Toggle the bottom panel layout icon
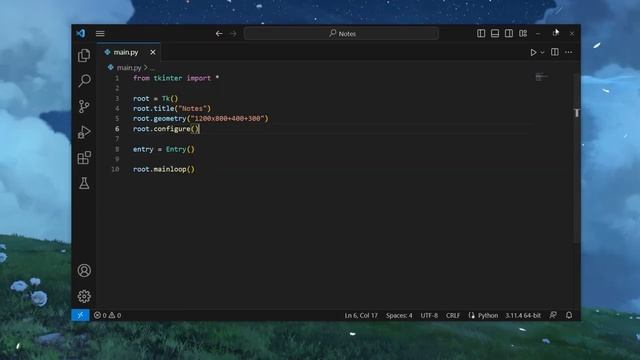 pyautogui.click(x=495, y=33)
